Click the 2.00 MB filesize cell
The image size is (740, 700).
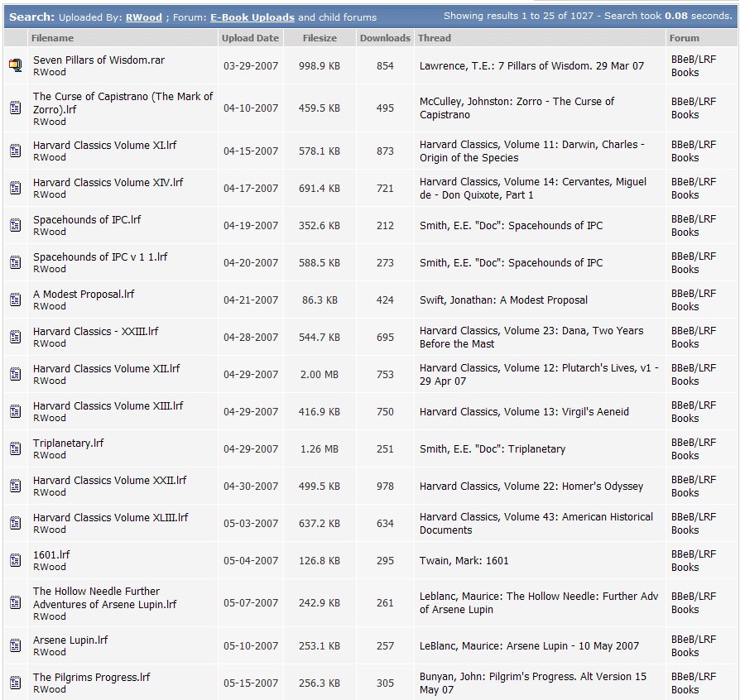(320, 375)
